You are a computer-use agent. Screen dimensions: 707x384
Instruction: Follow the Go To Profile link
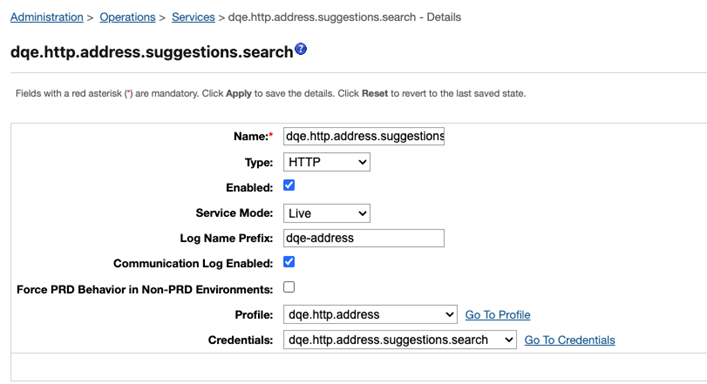coord(497,315)
